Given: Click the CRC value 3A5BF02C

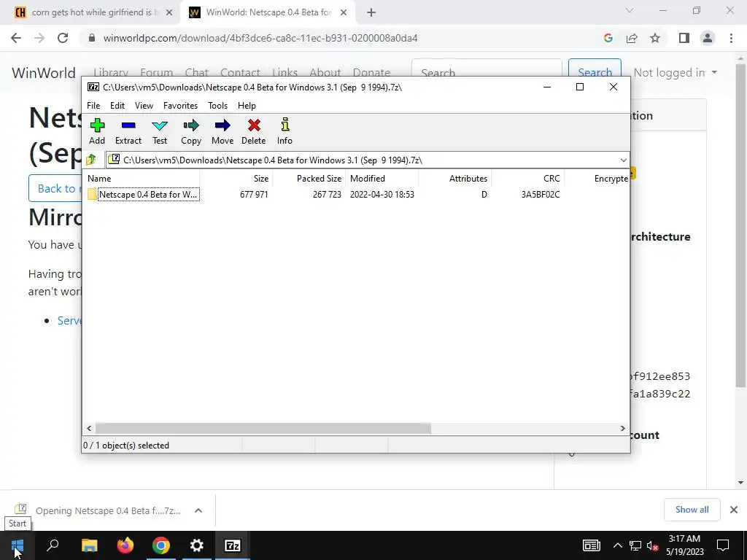Looking at the screenshot, I should point(541,194).
